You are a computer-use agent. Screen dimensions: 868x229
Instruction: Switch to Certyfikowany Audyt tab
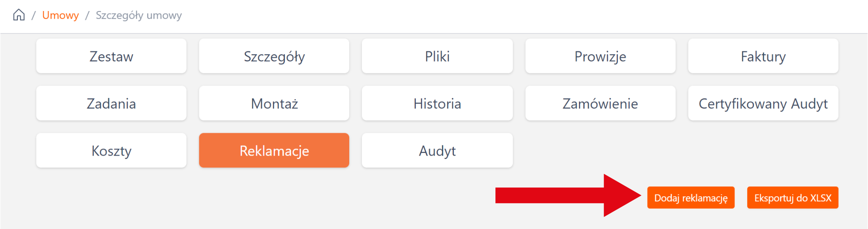coord(763,103)
